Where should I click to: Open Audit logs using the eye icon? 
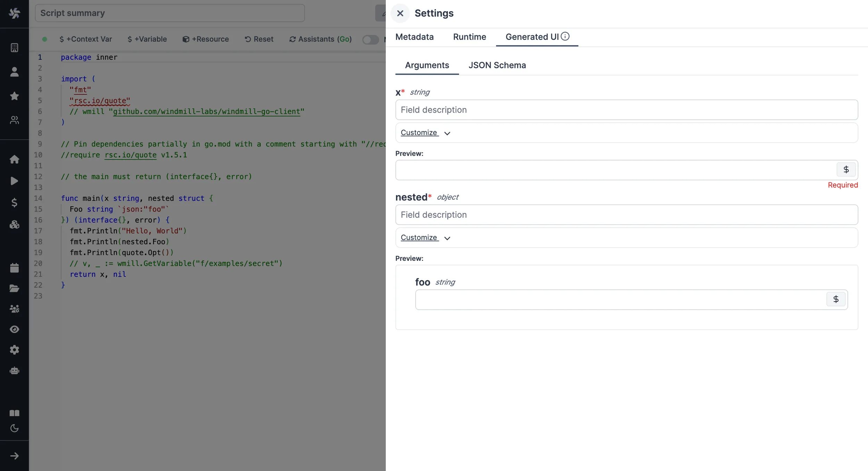(x=14, y=329)
